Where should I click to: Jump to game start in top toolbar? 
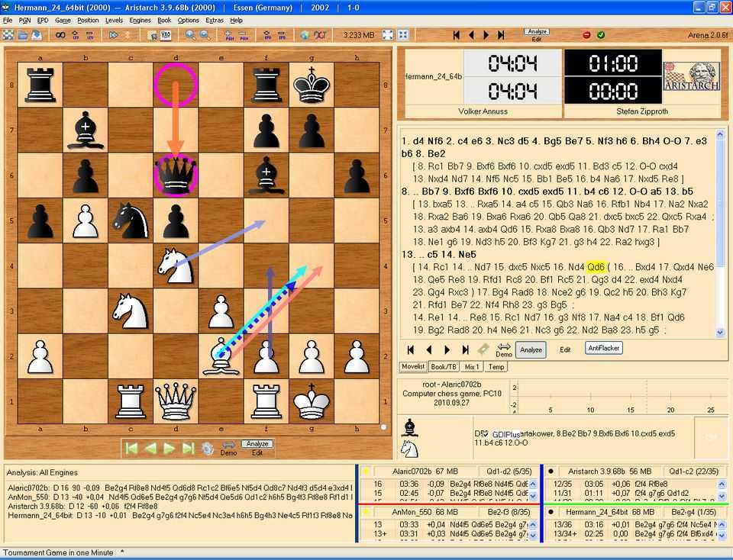(x=457, y=35)
